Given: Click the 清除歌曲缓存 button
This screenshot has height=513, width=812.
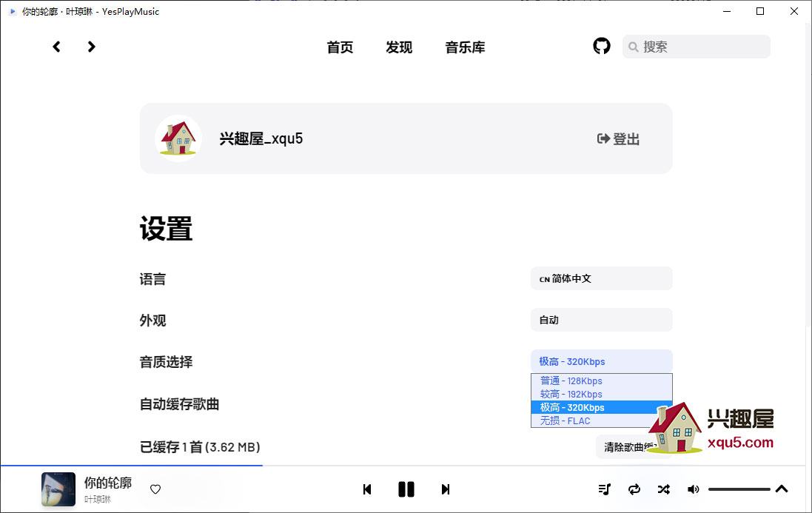Looking at the screenshot, I should (x=634, y=446).
